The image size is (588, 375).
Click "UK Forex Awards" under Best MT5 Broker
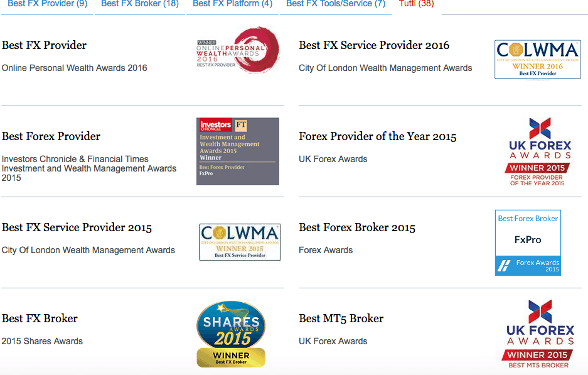click(333, 341)
